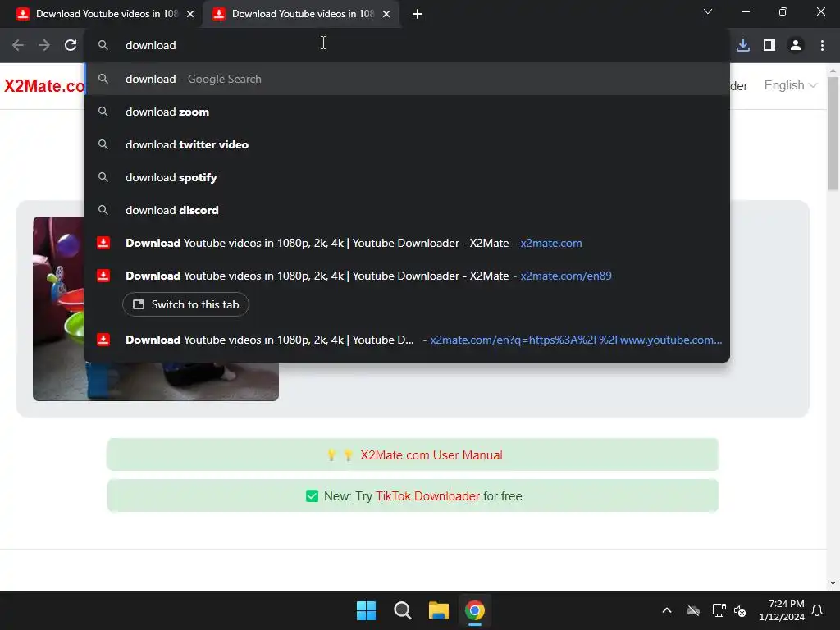
Task: Choose the 'download zoom' suggestion
Action: tap(407, 112)
